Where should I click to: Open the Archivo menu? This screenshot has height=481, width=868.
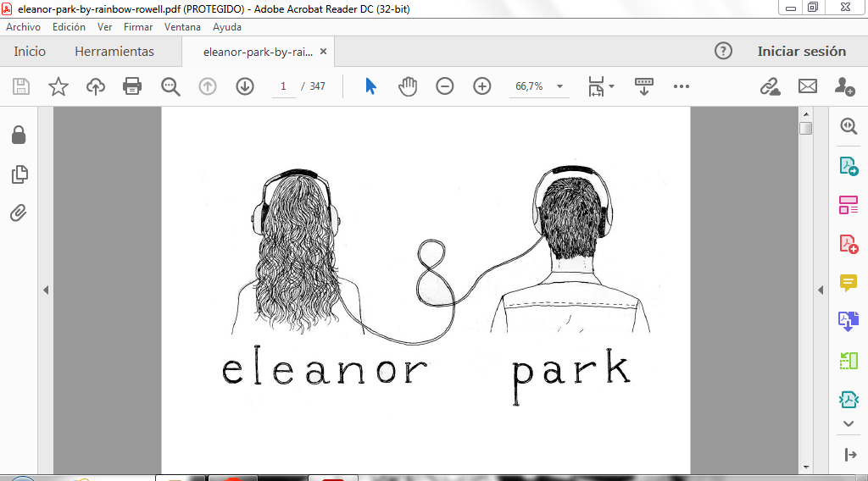click(x=23, y=26)
